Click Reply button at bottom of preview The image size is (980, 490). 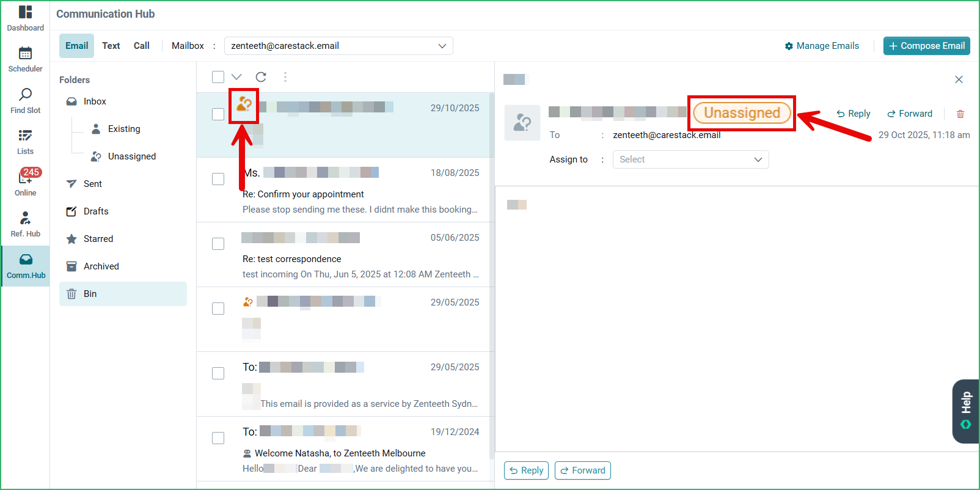click(x=526, y=470)
